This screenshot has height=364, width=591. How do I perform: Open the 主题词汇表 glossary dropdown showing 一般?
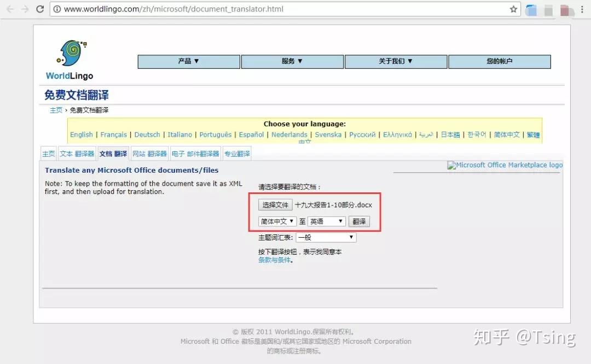326,237
